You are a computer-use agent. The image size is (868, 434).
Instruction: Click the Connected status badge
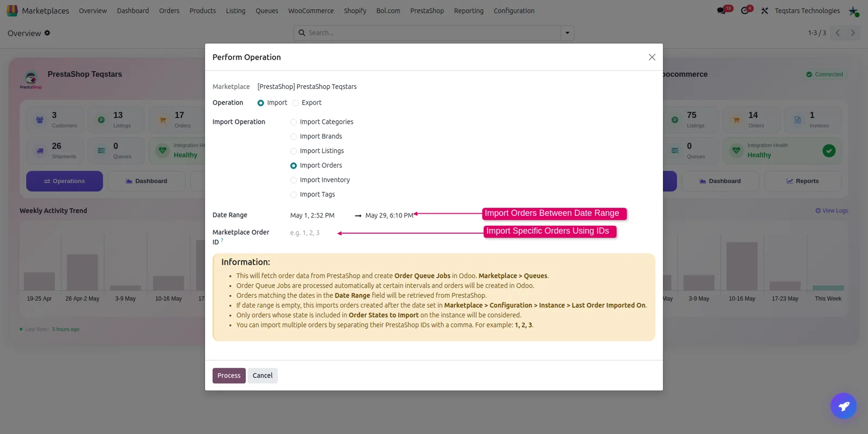[825, 74]
